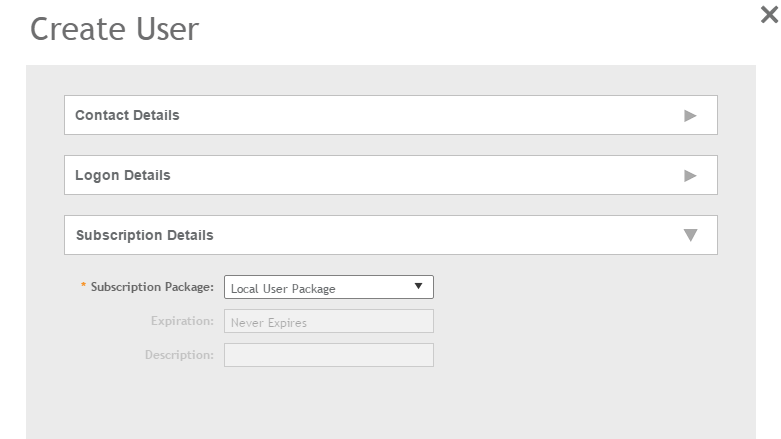The width and height of the screenshot is (781, 439).
Task: Close the Create User dialog
Action: click(x=769, y=16)
